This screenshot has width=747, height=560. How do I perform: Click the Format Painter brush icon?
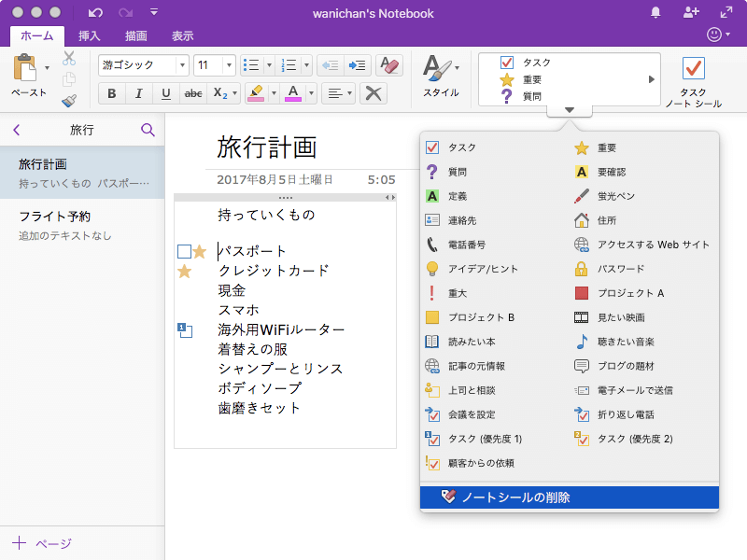[69, 101]
